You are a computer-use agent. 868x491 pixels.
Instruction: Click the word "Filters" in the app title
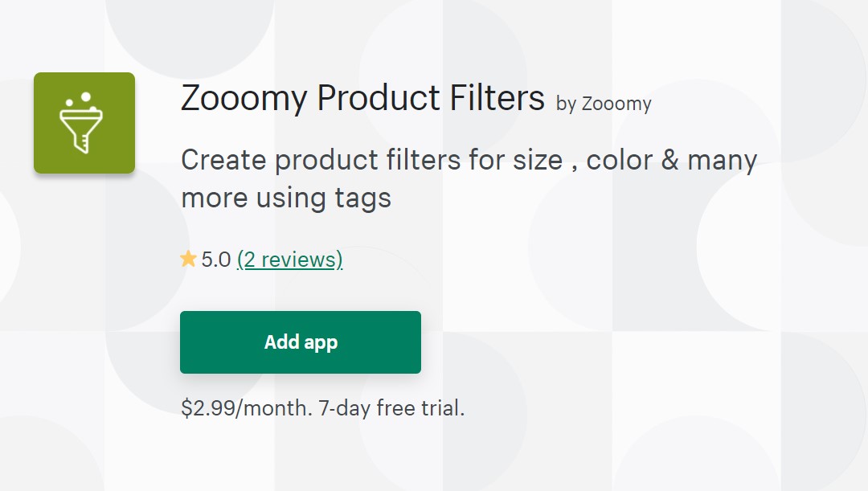point(496,99)
